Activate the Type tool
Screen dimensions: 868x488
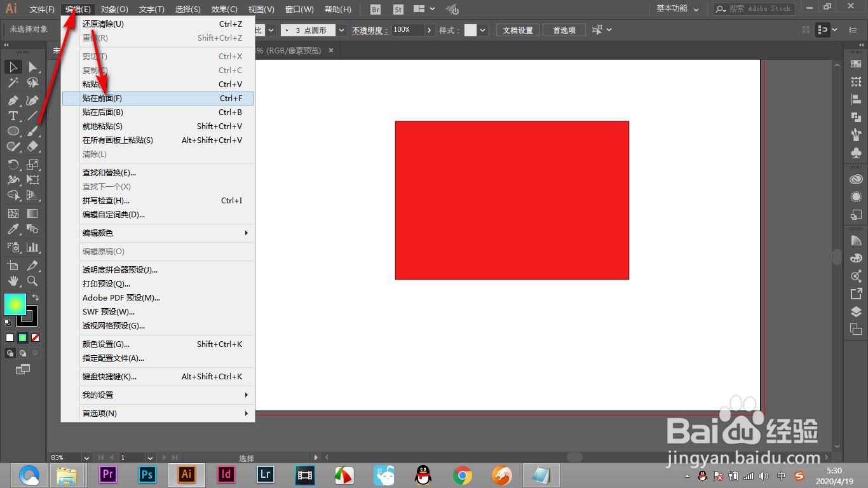tap(13, 116)
